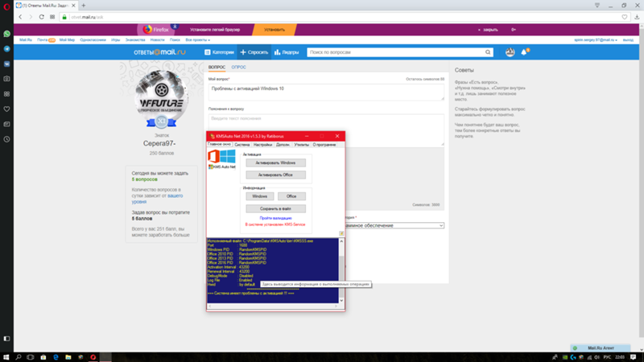Click the 'Windows' information button
The height and width of the screenshot is (362, 644).
point(259,196)
